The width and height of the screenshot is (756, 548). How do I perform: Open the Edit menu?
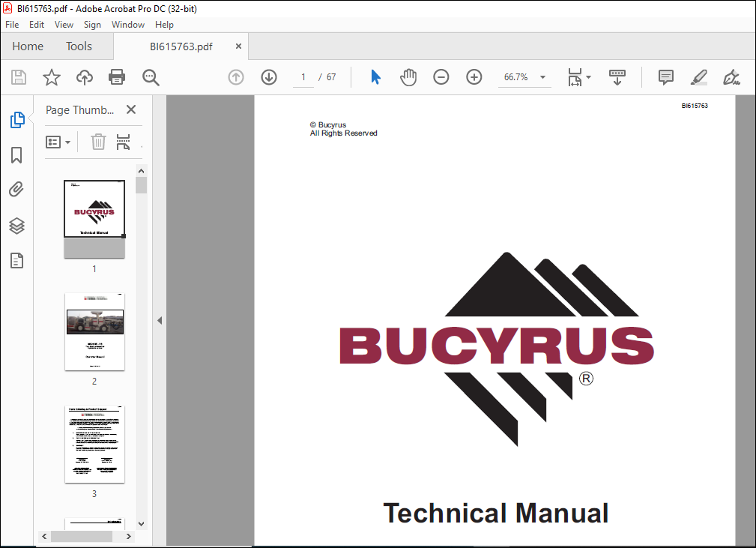click(x=37, y=25)
